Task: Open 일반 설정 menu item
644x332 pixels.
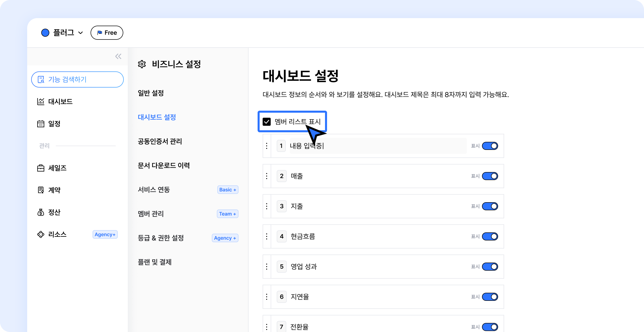Action: pyautogui.click(x=151, y=93)
